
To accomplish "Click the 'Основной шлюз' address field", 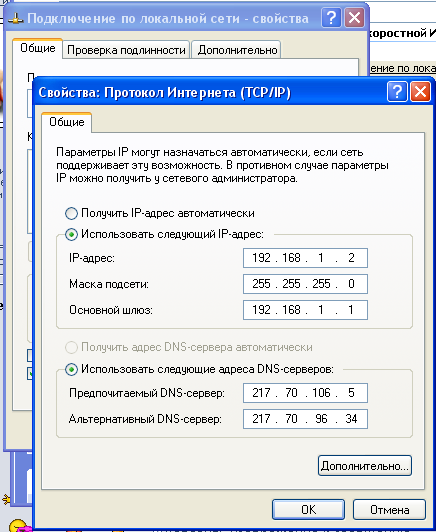I will 305,310.
